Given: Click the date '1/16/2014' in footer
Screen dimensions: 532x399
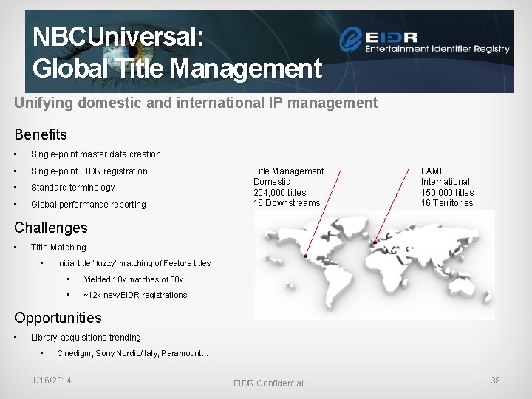Looking at the screenshot, I should [52, 381].
